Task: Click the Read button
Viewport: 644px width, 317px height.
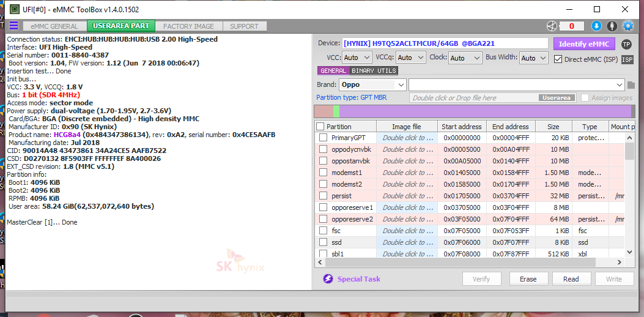Action: point(571,279)
